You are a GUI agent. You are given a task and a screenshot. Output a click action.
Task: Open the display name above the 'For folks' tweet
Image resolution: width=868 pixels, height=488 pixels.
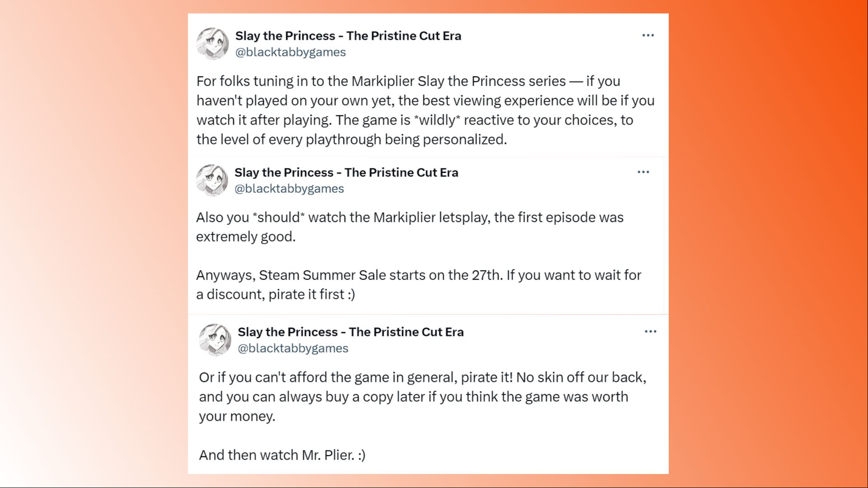pos(348,36)
